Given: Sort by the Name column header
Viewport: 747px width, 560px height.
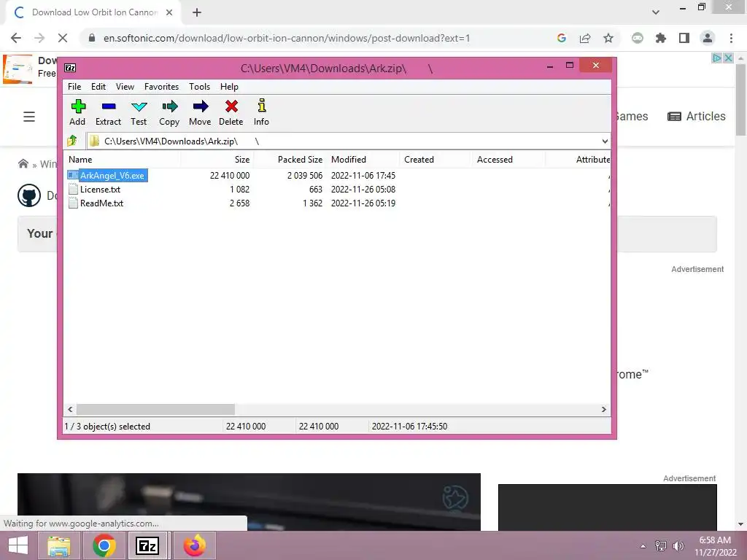Looking at the screenshot, I should [x=122, y=160].
